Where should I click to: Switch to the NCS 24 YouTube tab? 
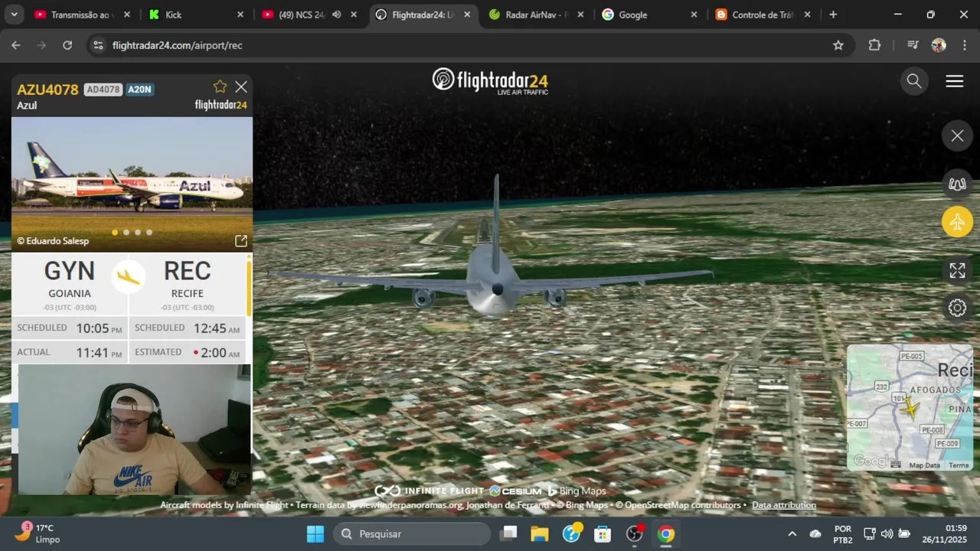pyautogui.click(x=301, y=15)
